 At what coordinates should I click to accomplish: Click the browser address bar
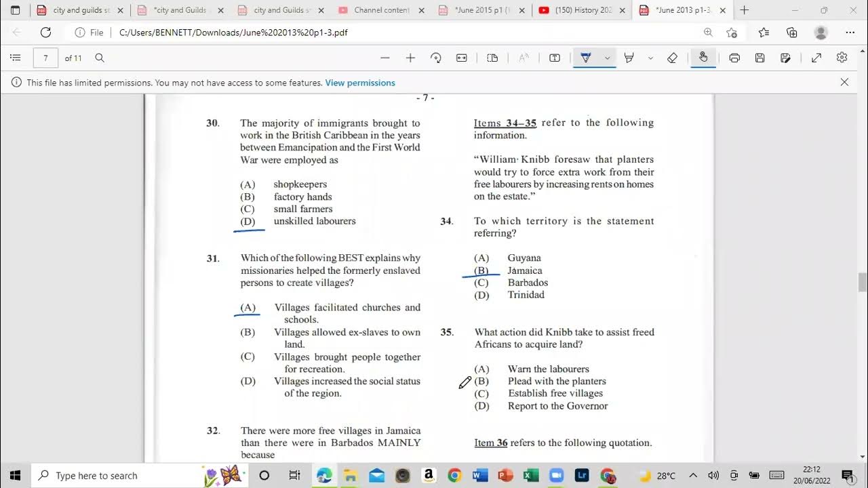click(x=407, y=33)
